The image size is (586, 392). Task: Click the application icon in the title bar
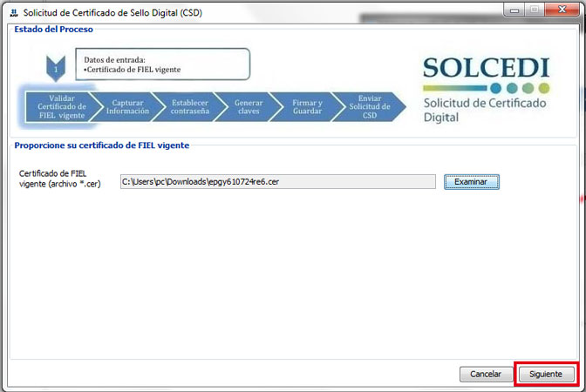pyautogui.click(x=12, y=14)
